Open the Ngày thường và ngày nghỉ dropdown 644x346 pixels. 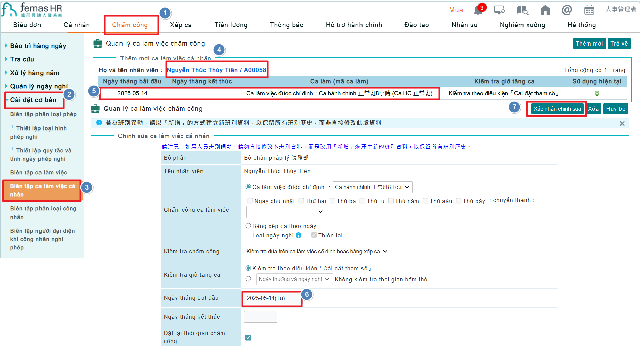(x=294, y=279)
